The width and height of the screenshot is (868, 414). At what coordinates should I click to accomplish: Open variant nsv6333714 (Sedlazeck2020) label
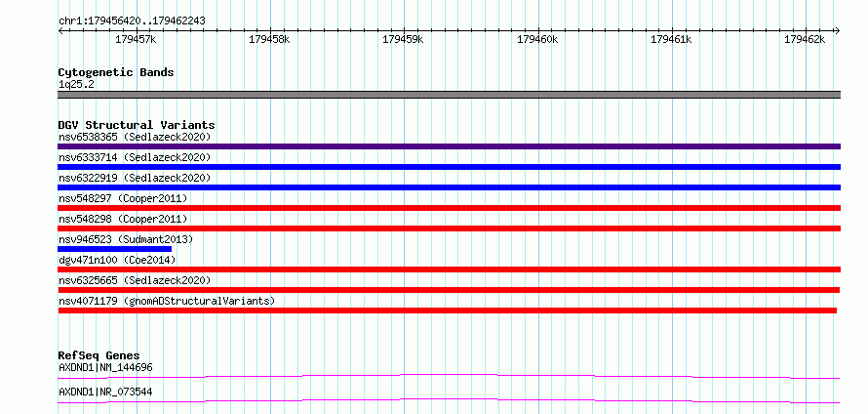pos(135,157)
